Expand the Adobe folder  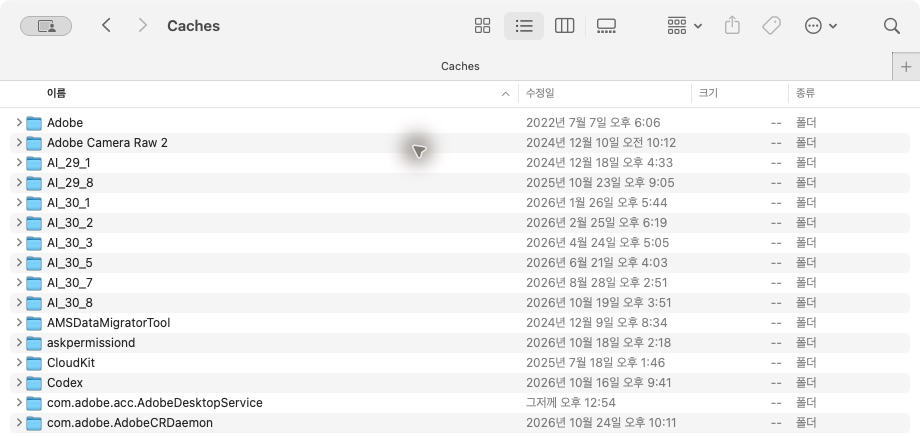(x=19, y=123)
